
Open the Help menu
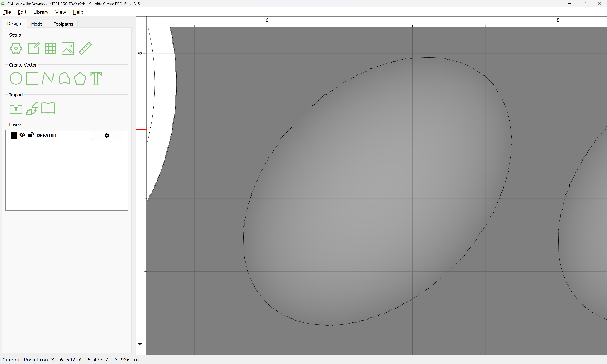(x=78, y=12)
